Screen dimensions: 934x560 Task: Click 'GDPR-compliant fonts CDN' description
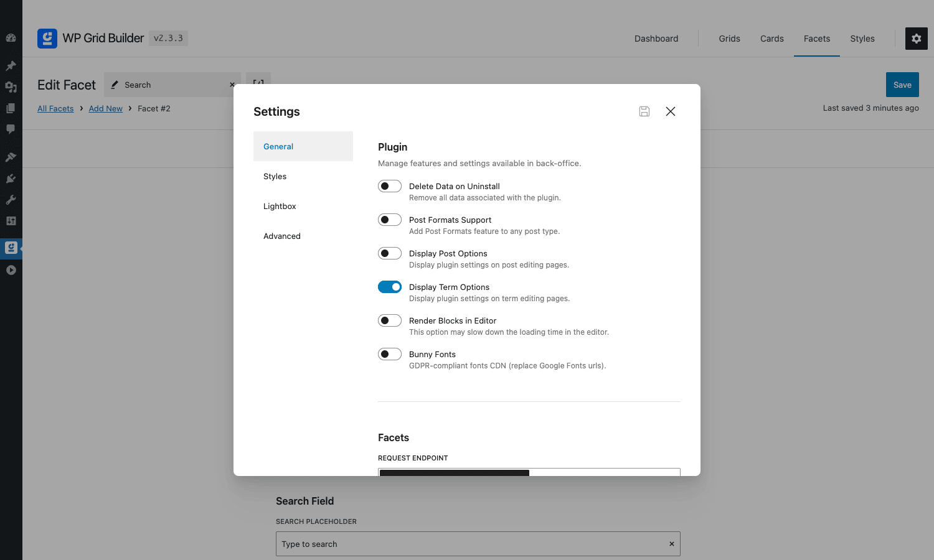(x=507, y=366)
